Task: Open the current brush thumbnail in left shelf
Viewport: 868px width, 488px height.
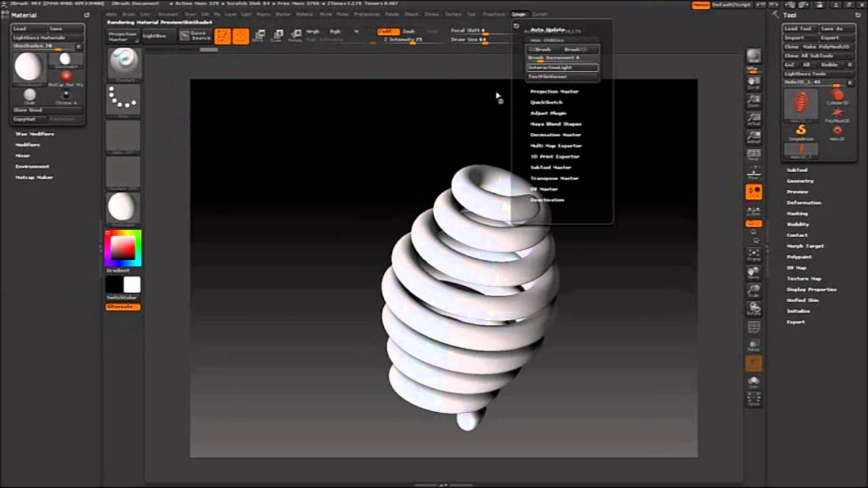Action: click(x=123, y=64)
